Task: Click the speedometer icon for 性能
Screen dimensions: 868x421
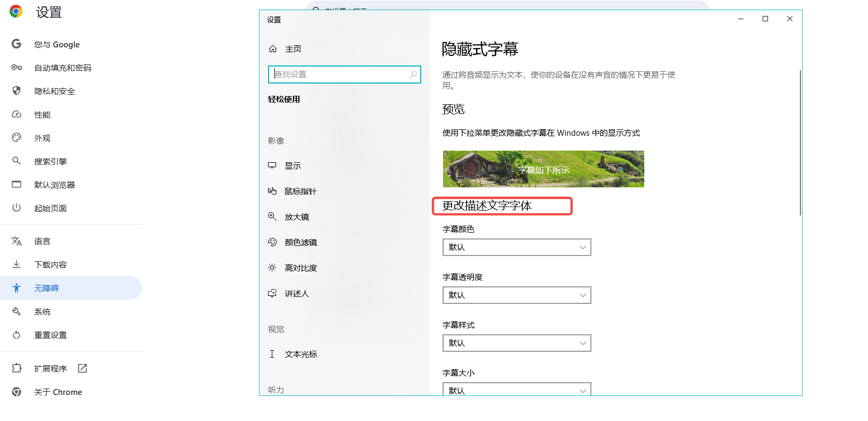Action: tap(16, 114)
